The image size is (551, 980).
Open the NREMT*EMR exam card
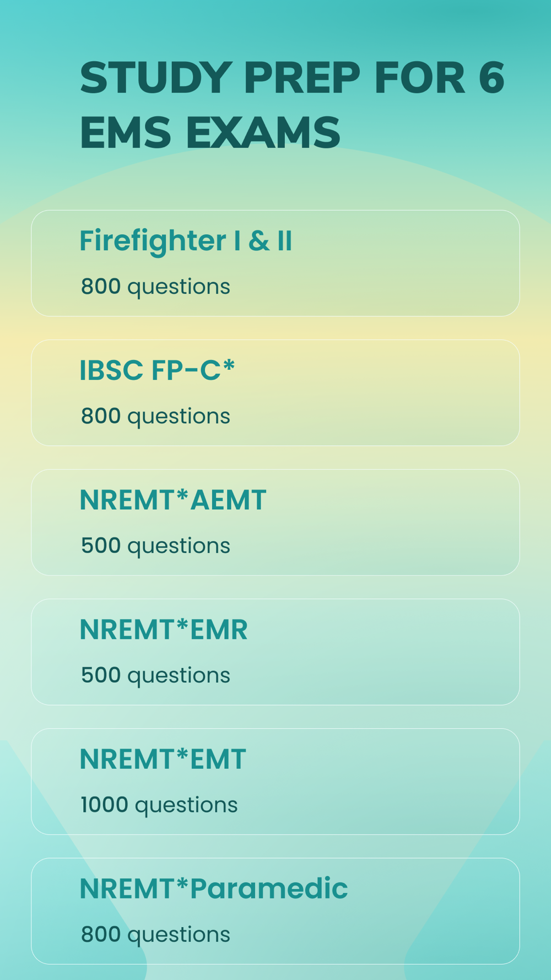pos(275,651)
